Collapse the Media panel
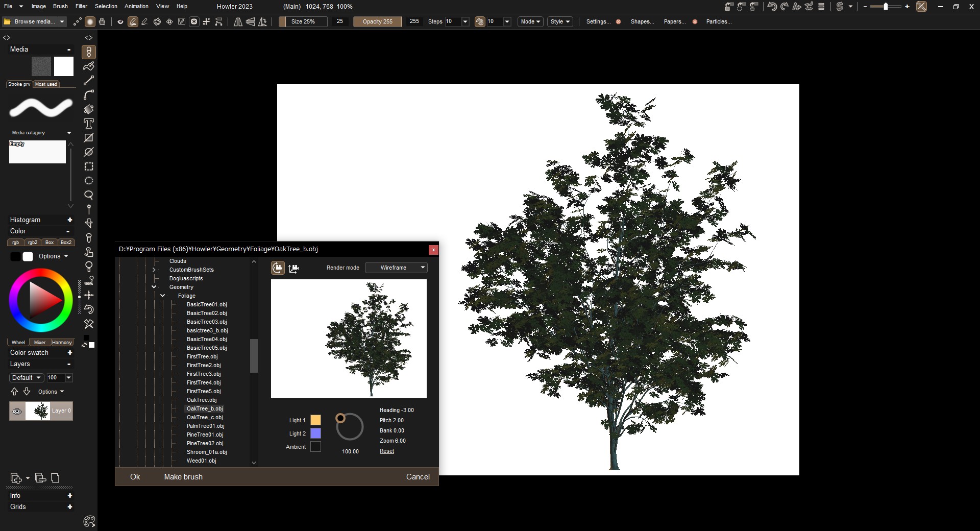This screenshot has height=531, width=980. pyautogui.click(x=69, y=50)
